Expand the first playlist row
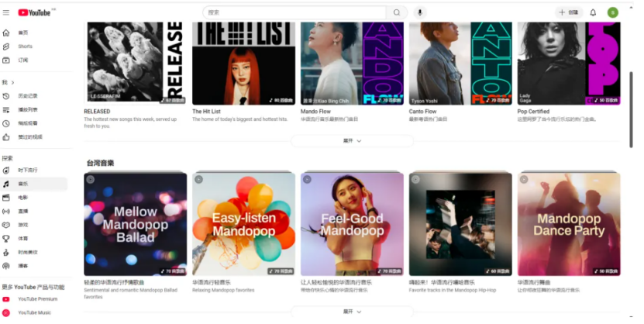 coord(352,141)
